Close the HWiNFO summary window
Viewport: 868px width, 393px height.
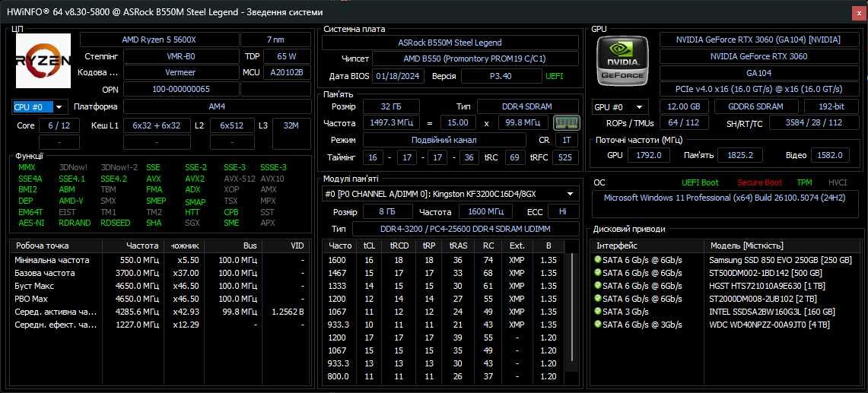(860, 11)
